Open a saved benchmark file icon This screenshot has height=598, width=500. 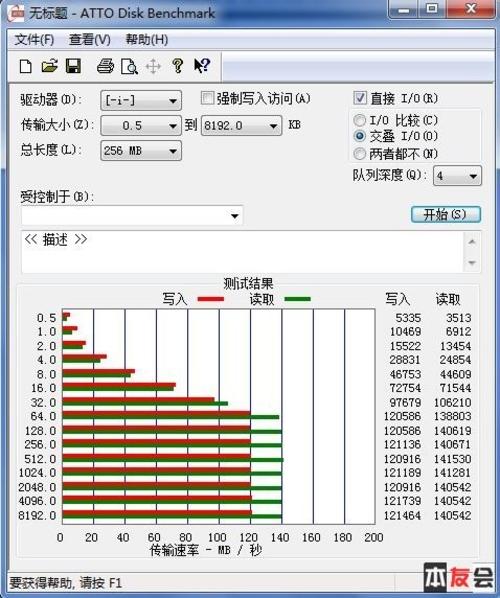50,66
